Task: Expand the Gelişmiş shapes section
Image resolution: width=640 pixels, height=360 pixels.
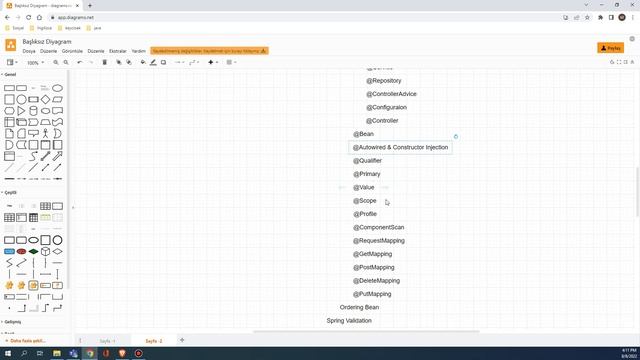Action: tap(11, 322)
